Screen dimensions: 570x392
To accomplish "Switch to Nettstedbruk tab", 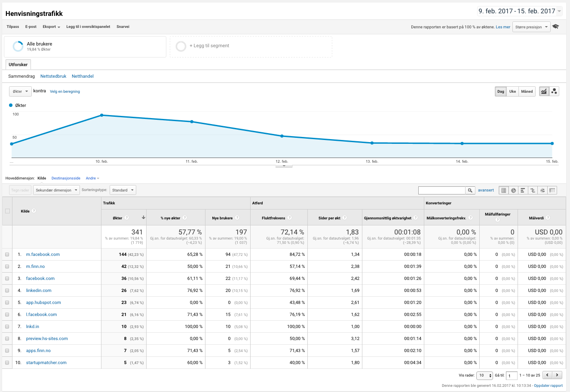I will click(x=53, y=76).
